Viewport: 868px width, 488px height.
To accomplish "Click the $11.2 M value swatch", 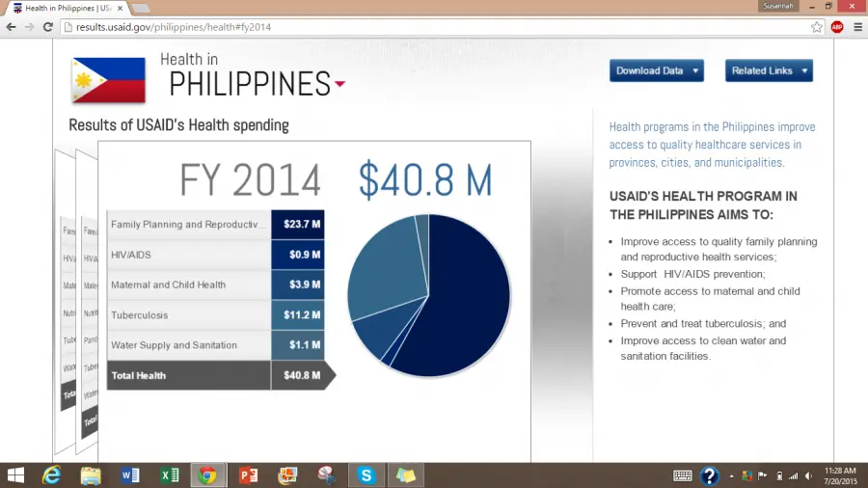I will pyautogui.click(x=298, y=314).
